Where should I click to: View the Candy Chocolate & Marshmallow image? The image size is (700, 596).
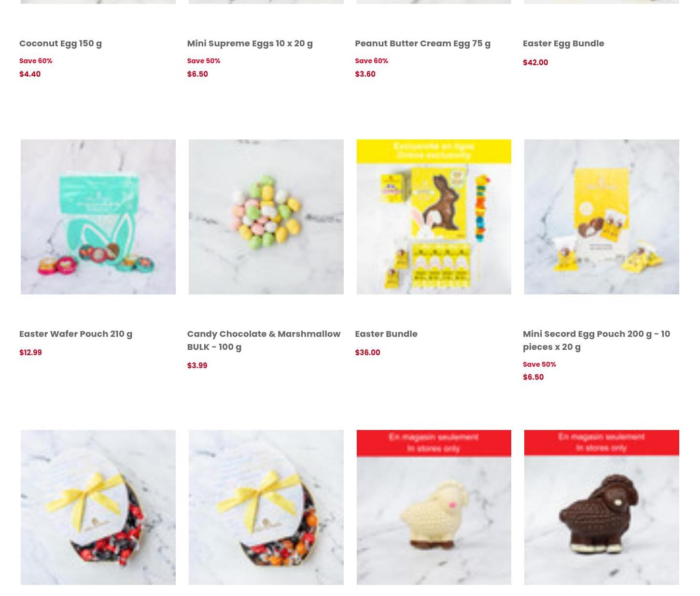click(x=266, y=217)
